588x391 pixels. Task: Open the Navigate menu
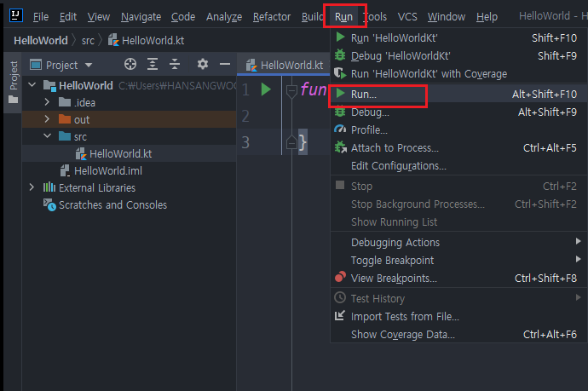tap(141, 17)
